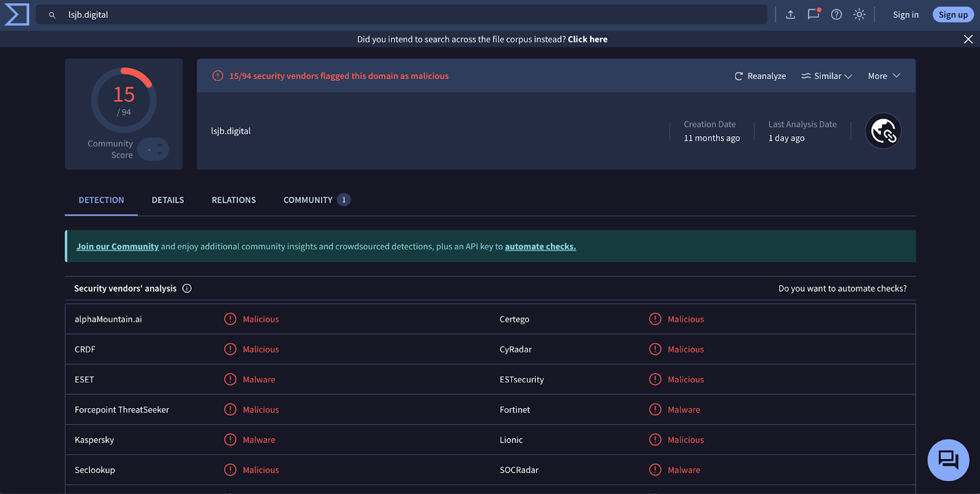Click the Join our Community link
980x494 pixels.
[x=117, y=246]
